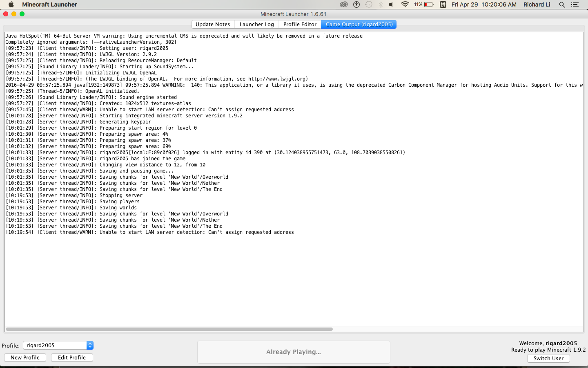Select the 'Reloading ResourceManager: Default' line
Screen dimensions: 588x368
tap(101, 61)
